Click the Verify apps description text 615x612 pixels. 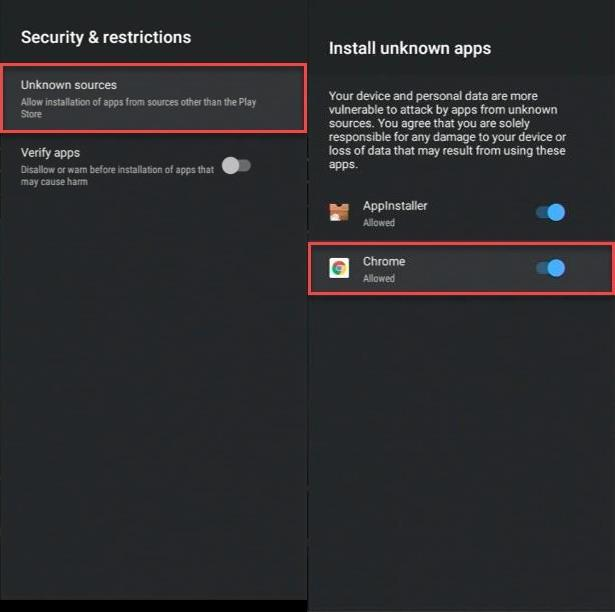click(x=117, y=176)
